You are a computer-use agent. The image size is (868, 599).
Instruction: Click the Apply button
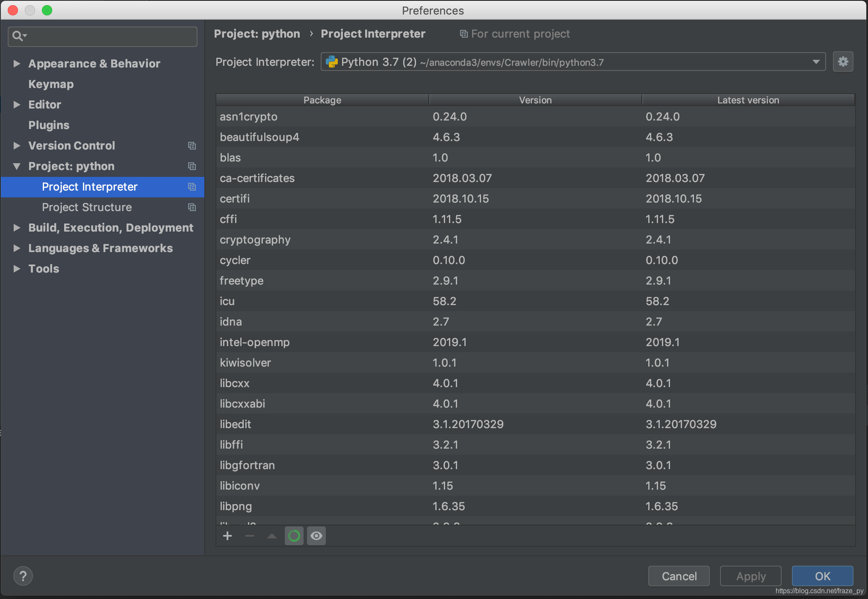click(751, 576)
